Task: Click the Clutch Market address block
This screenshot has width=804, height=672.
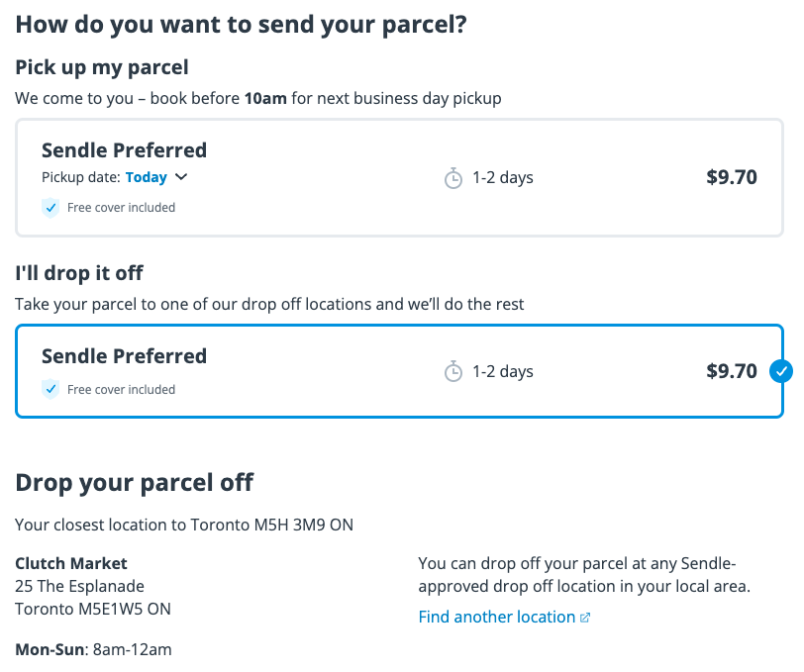Action: [x=84, y=585]
